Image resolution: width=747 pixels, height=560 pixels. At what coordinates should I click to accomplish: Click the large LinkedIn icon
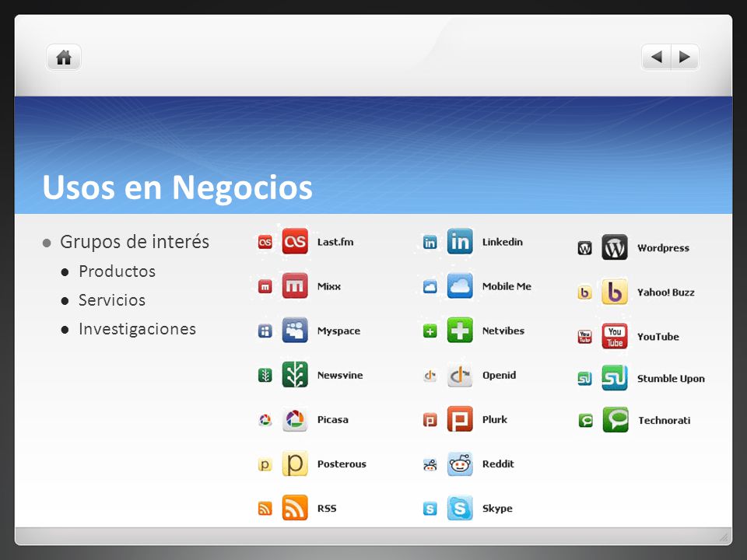460,241
